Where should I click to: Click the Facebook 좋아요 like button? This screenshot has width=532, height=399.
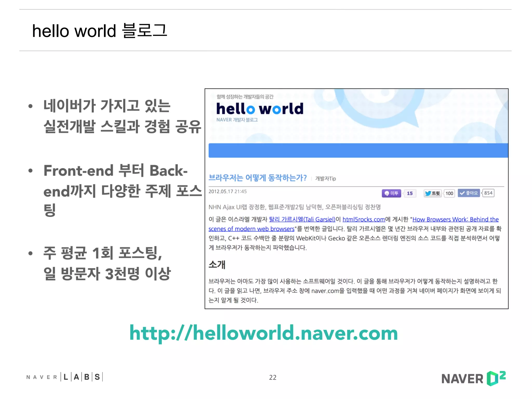click(469, 193)
